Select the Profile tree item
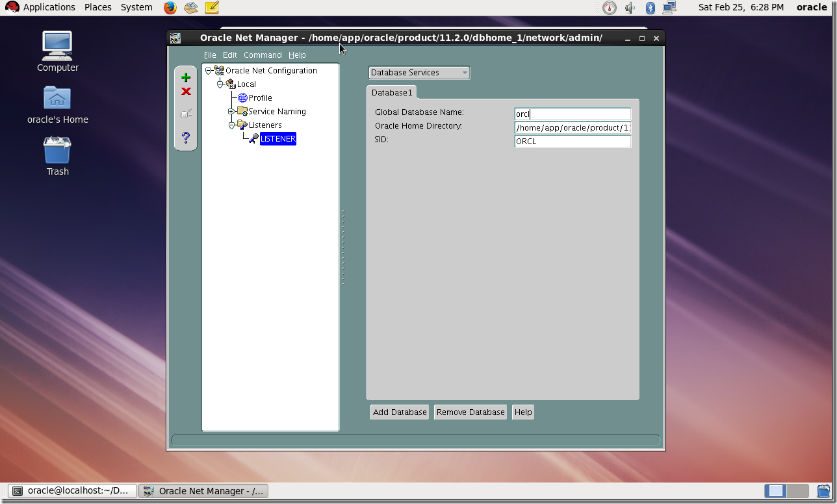This screenshot has height=504, width=837. click(260, 97)
